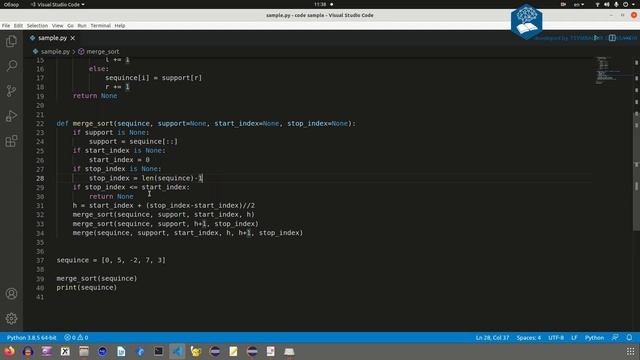Open the File menu
The height and width of the screenshot is (360, 640).
tap(6, 25)
